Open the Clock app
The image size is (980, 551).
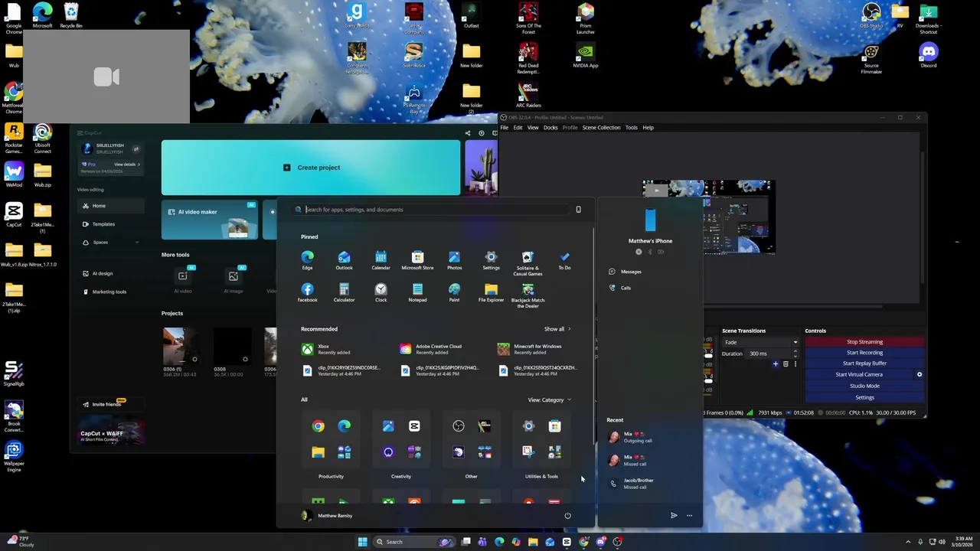pyautogui.click(x=381, y=292)
